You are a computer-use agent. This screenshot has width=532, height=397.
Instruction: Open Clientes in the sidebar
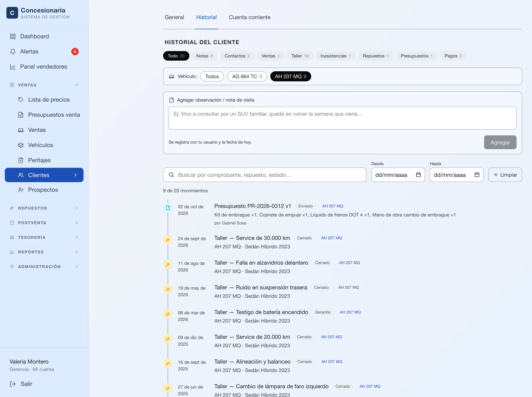point(44,175)
